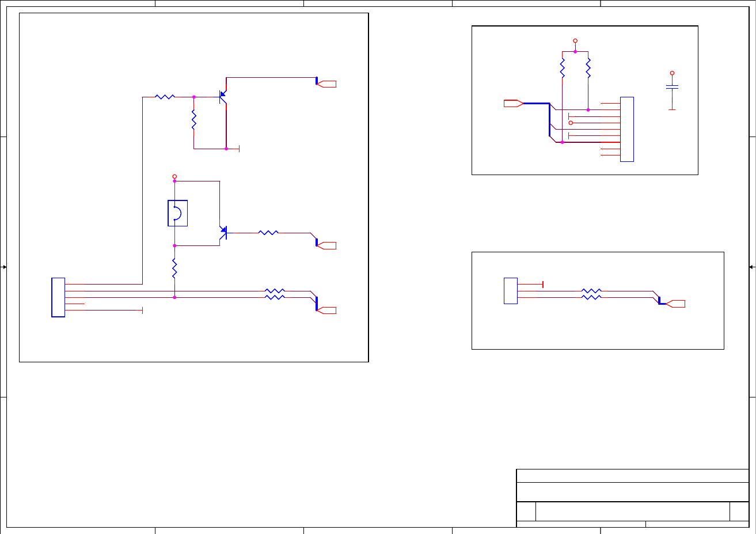The height and width of the screenshot is (534, 756).
Task: Select the resistor on the five-pin connector's third pin line
Action: (x=275, y=297)
